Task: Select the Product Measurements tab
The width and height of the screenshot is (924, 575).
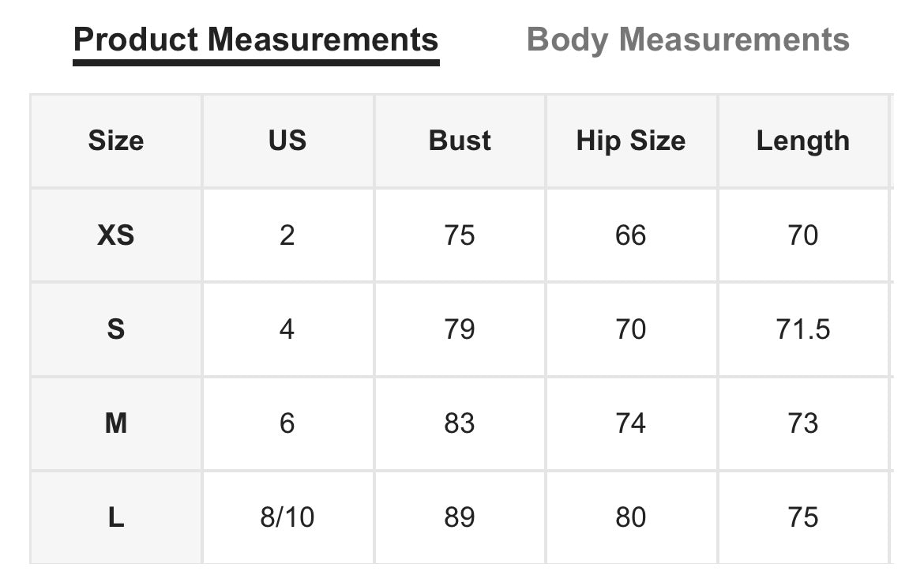Action: coord(256,40)
